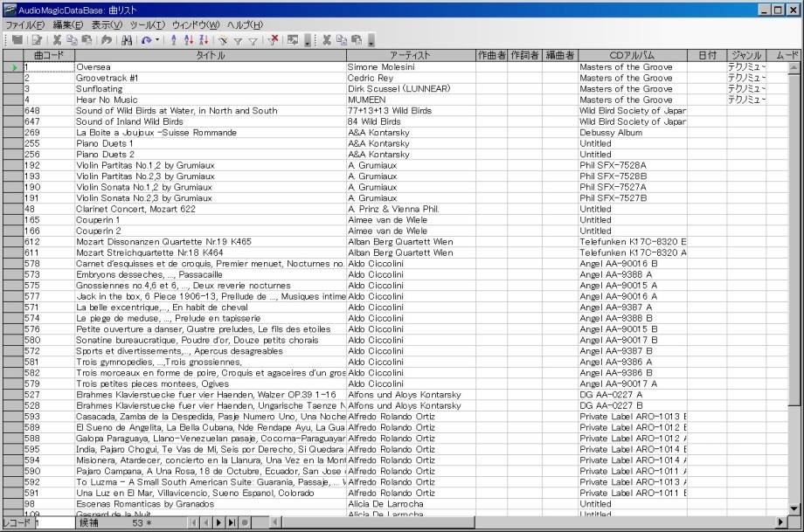Click the artist cell 'MUMEEN'

[x=411, y=100]
